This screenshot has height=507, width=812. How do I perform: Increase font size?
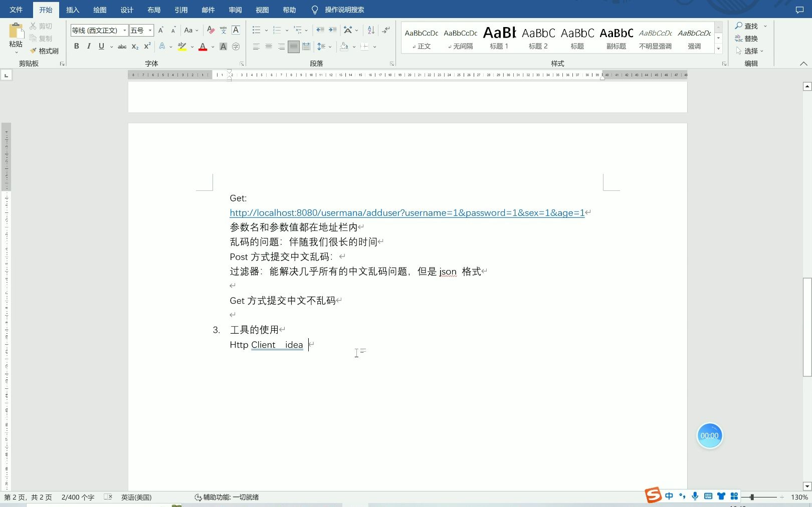tap(161, 30)
